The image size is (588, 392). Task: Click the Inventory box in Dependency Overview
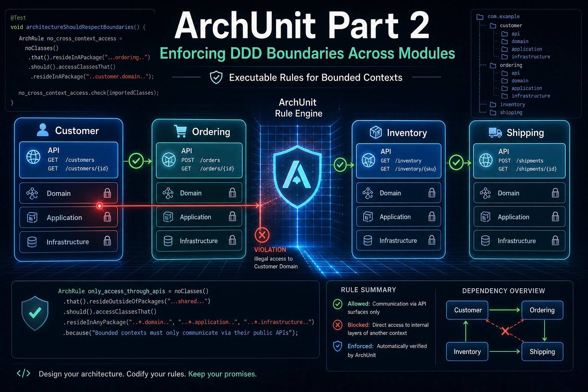[467, 351]
